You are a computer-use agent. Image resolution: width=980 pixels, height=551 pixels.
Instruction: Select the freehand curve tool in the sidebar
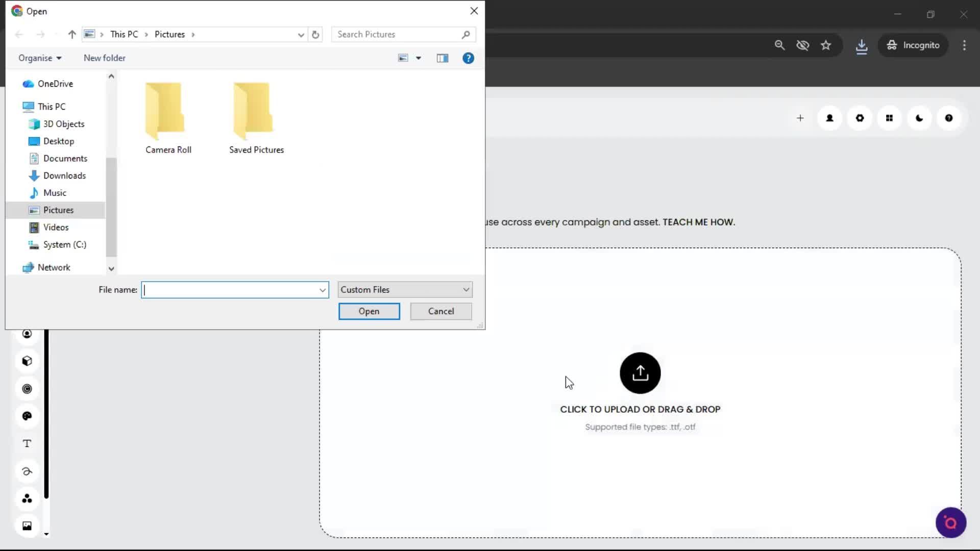point(27,471)
